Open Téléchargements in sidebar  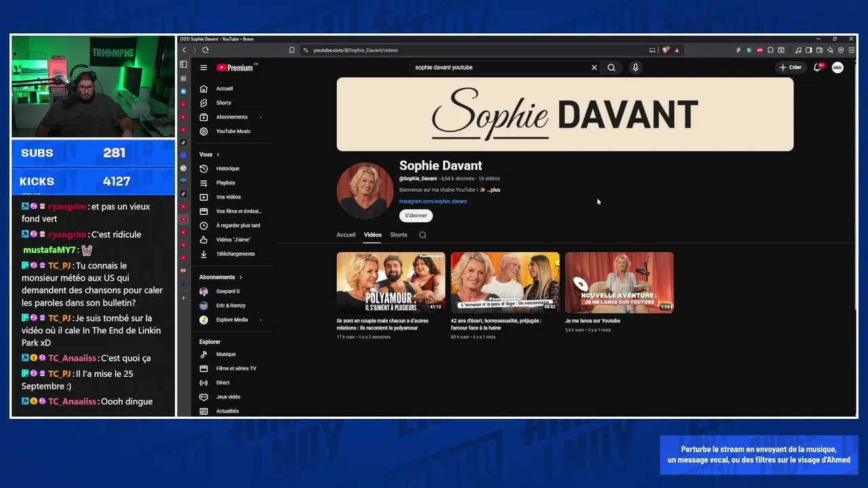pos(233,254)
